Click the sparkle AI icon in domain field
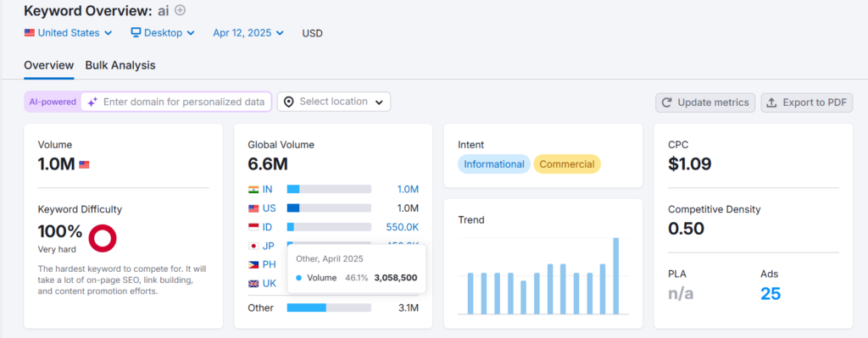The height and width of the screenshot is (338, 868). point(92,102)
